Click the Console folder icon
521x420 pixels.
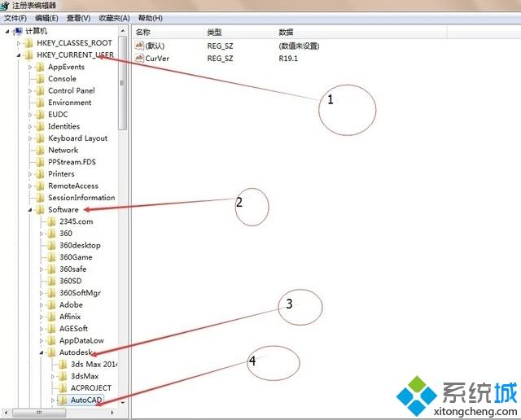point(40,79)
